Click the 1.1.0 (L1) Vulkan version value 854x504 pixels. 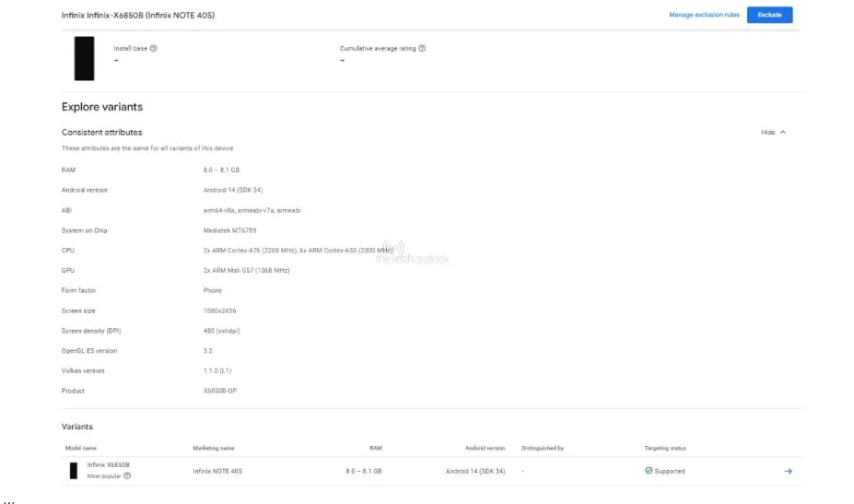coord(216,370)
